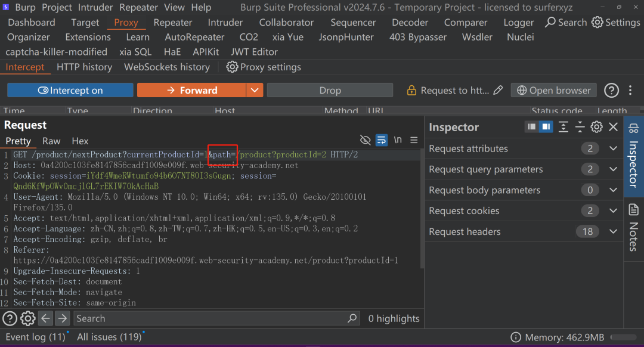
Task: Focus the request Search input field
Action: coord(216,318)
